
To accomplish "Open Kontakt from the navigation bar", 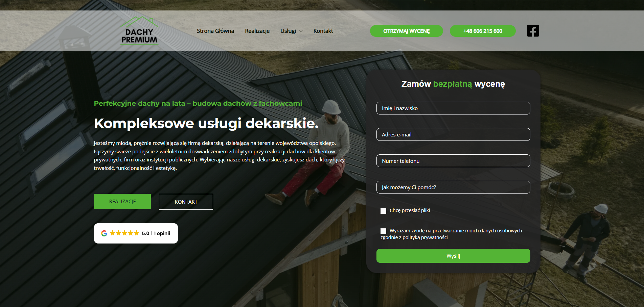I will 323,31.
